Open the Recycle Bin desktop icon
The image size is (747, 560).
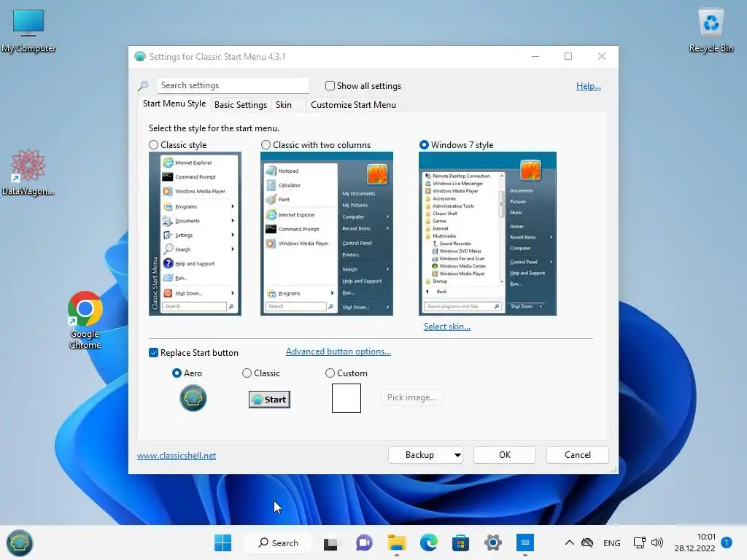coord(711,31)
